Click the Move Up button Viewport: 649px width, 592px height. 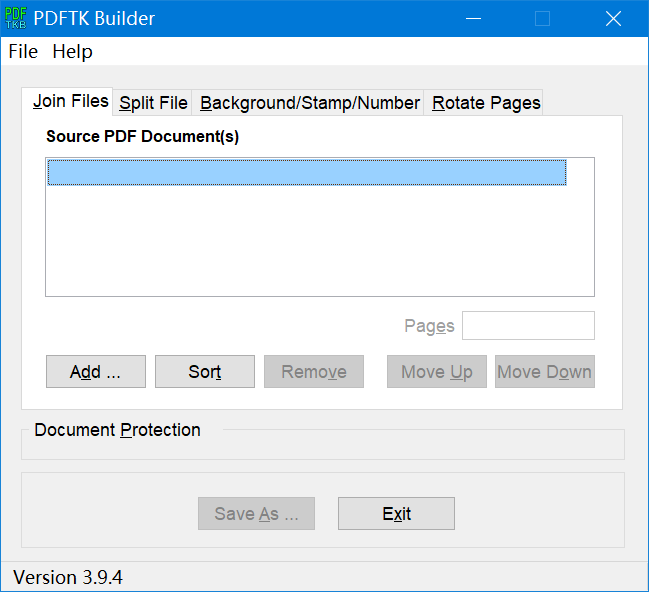[437, 371]
